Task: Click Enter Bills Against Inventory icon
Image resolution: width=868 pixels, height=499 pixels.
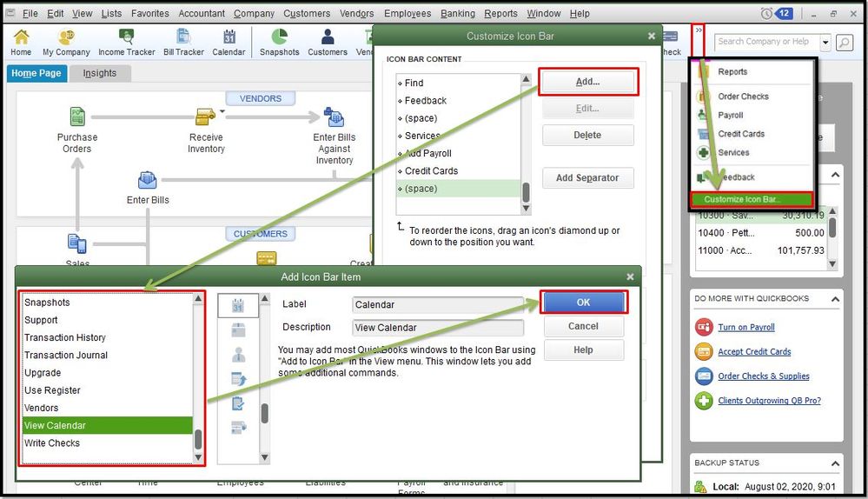Action: coord(334,116)
